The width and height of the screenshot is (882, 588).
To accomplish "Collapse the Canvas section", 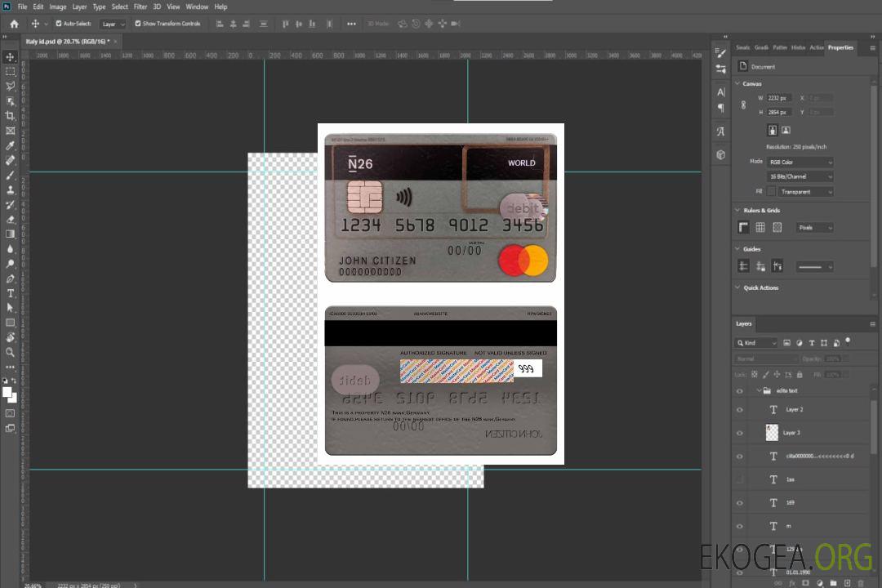I will pos(738,83).
